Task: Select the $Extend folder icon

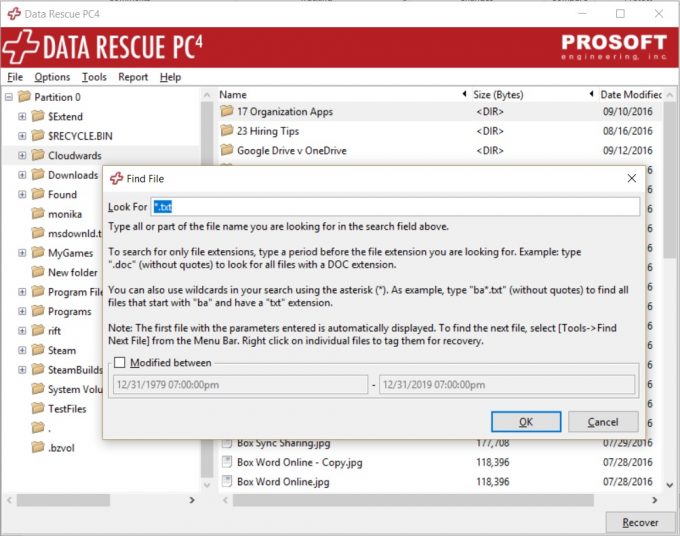Action: (38, 116)
